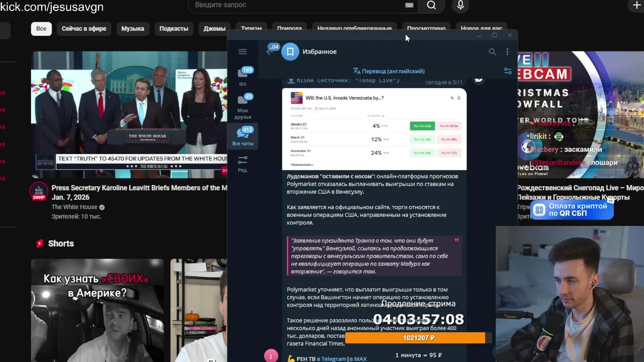Open the в MAX link
Screen dimensions: 644x362
point(358,359)
